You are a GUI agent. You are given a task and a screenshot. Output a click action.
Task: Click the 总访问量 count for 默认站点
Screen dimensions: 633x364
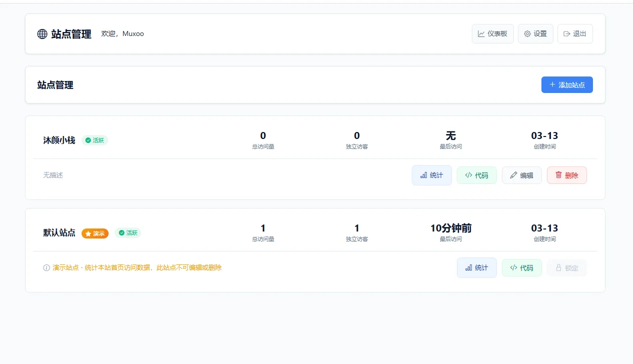pyautogui.click(x=263, y=228)
